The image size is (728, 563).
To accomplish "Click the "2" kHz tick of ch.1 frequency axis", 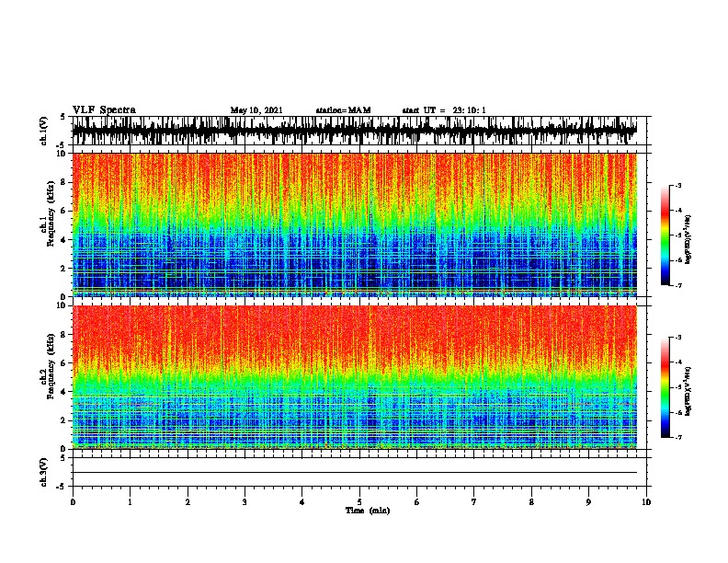I will (64, 268).
